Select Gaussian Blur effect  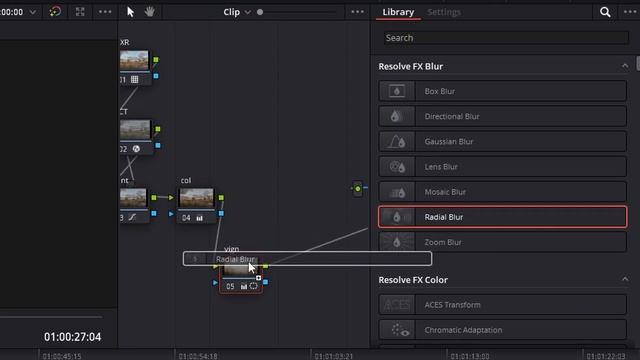[502, 142]
